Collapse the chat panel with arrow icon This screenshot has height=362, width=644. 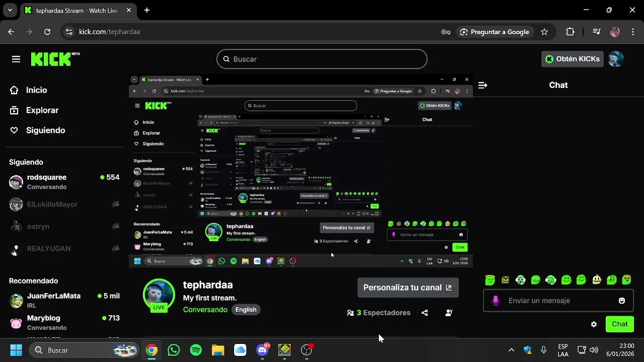pyautogui.click(x=482, y=85)
